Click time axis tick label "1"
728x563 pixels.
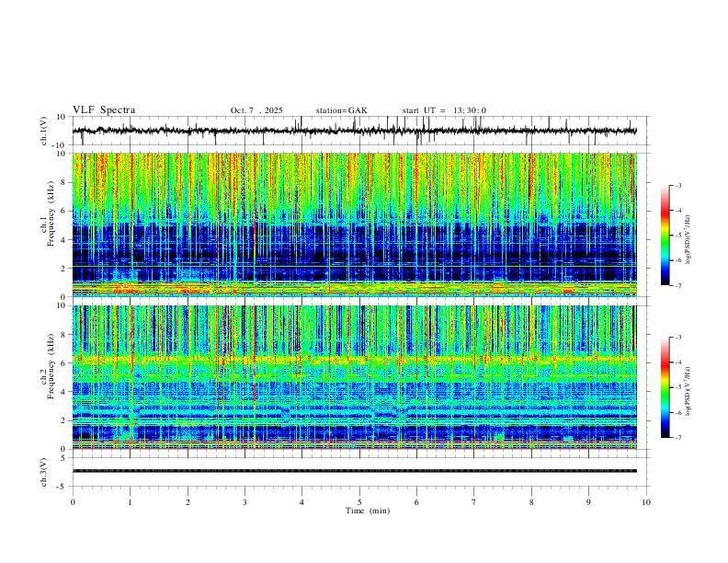coord(130,502)
